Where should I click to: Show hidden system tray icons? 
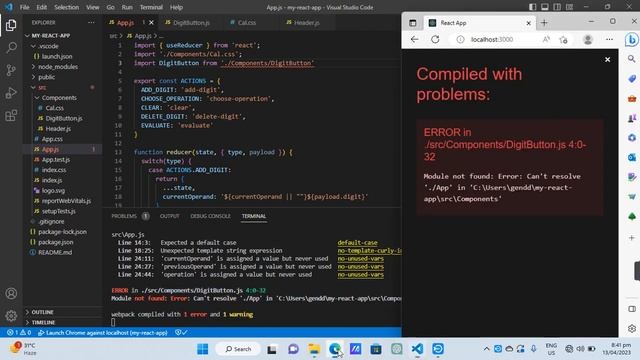[x=486, y=349]
